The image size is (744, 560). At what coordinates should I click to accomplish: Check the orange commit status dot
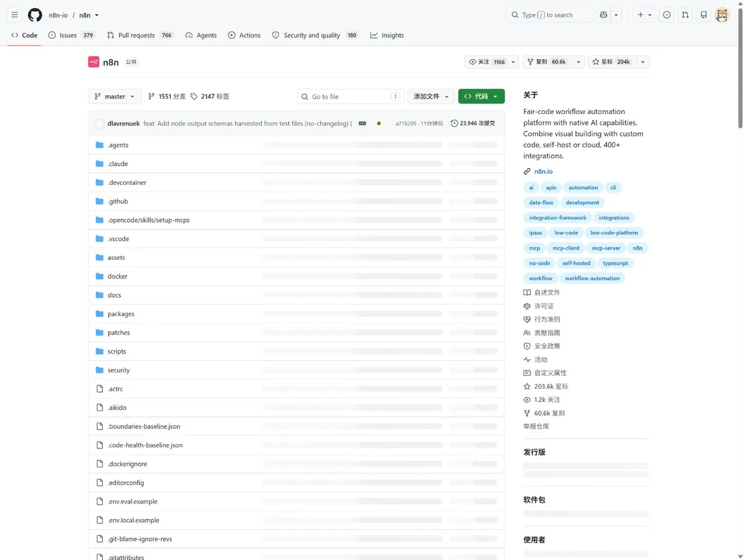[379, 123]
